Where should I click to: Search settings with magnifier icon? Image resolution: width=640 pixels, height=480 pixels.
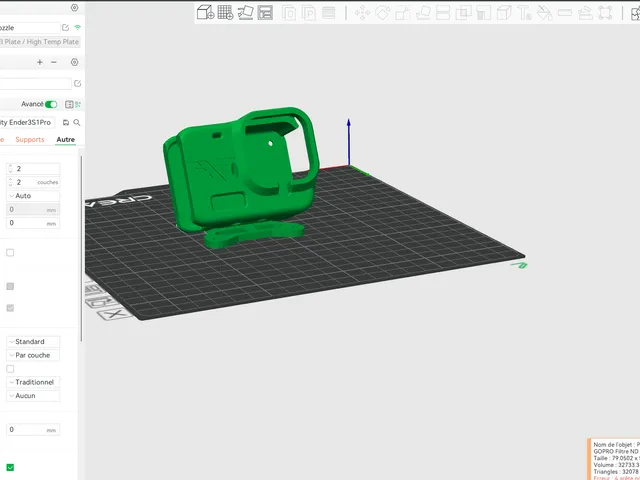[x=77, y=122]
